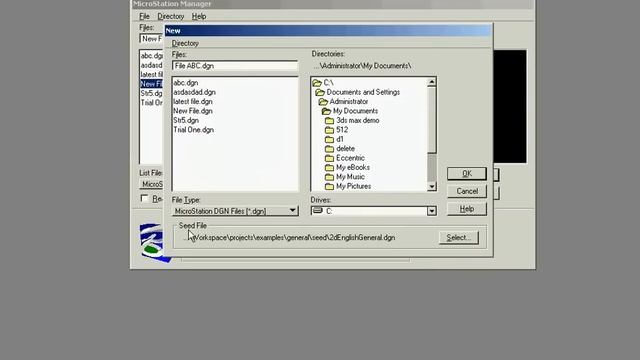
Task: Click the Files name input field
Action: (x=235, y=66)
